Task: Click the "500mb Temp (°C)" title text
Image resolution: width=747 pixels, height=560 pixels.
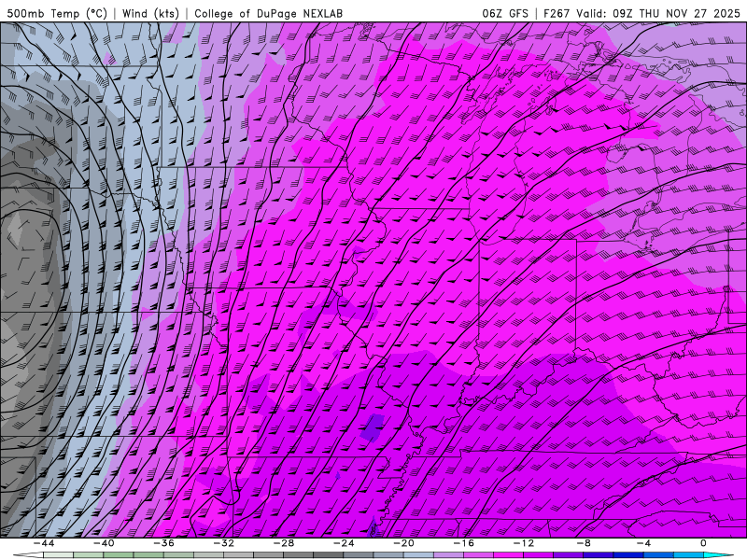Action: coord(57,13)
